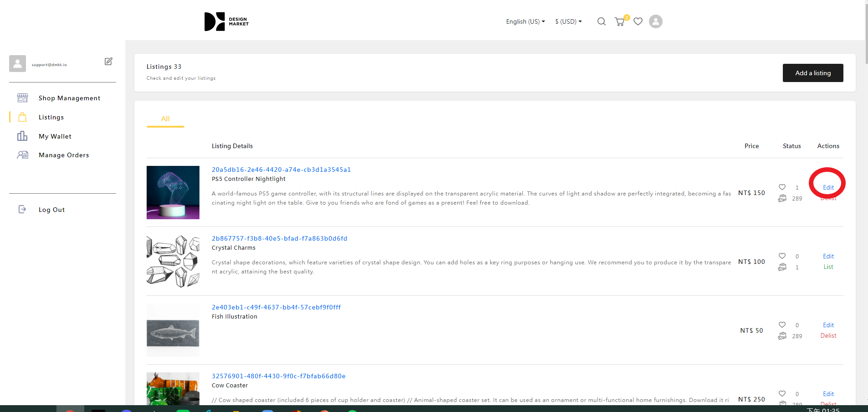
Task: Open the shopping cart
Action: coord(619,21)
